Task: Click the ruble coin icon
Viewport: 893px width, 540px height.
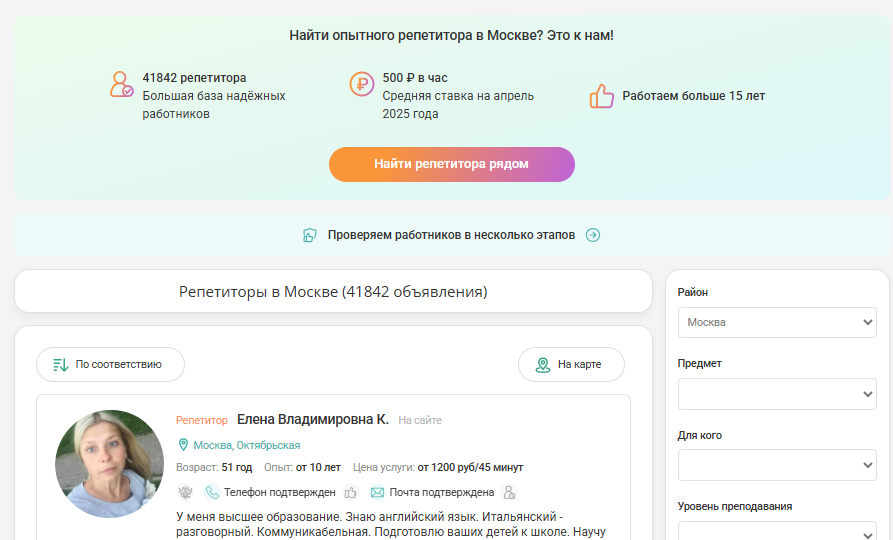Action: click(x=362, y=84)
